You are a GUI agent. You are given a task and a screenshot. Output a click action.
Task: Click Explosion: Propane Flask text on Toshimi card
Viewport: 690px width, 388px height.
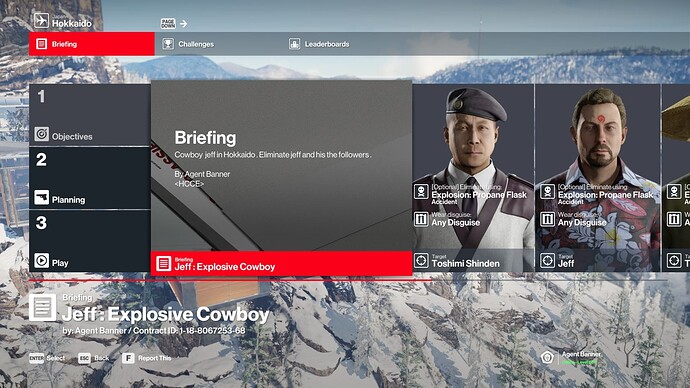click(x=479, y=195)
